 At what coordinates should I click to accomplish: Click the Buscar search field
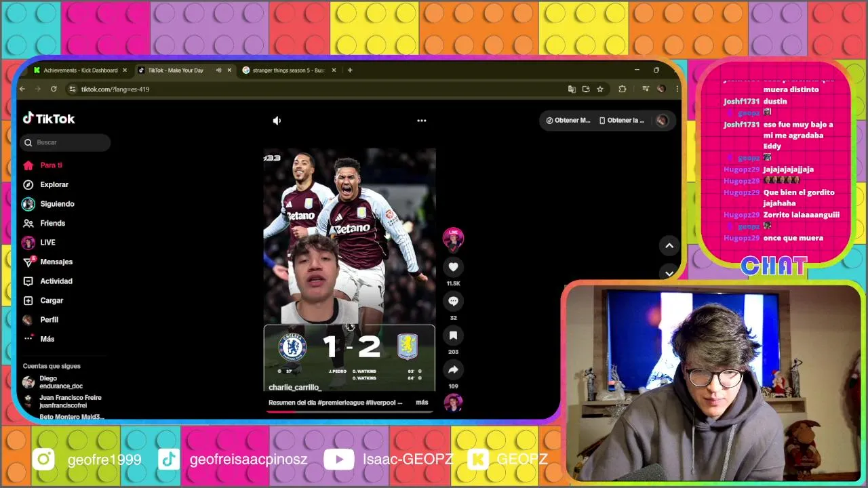click(66, 142)
